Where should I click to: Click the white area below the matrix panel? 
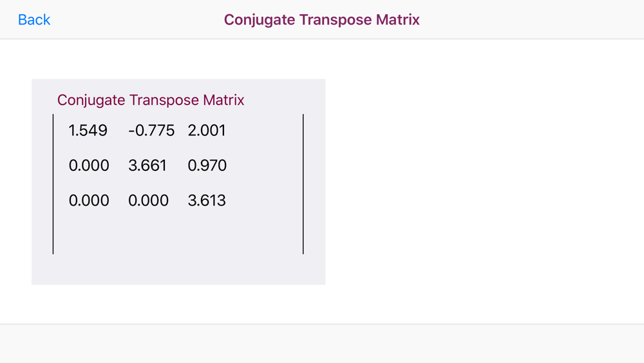click(178, 304)
